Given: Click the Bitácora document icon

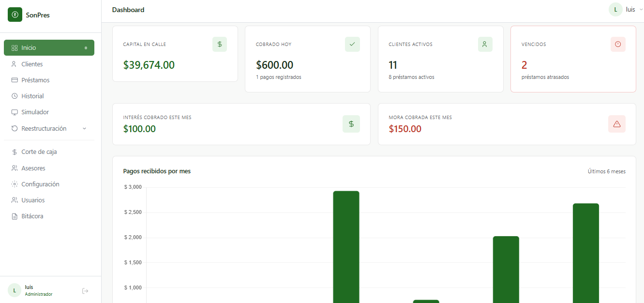Looking at the screenshot, I should click(15, 216).
